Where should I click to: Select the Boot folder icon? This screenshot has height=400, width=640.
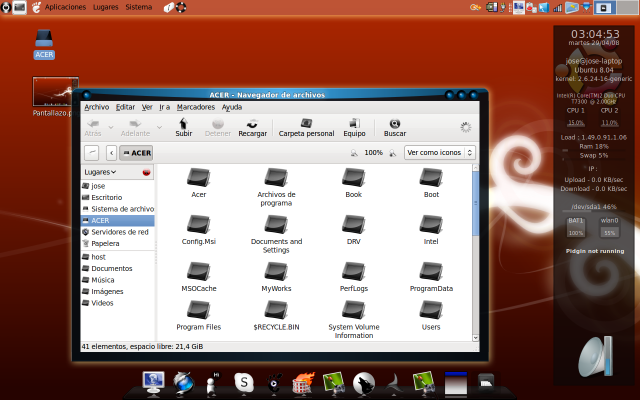pos(431,178)
